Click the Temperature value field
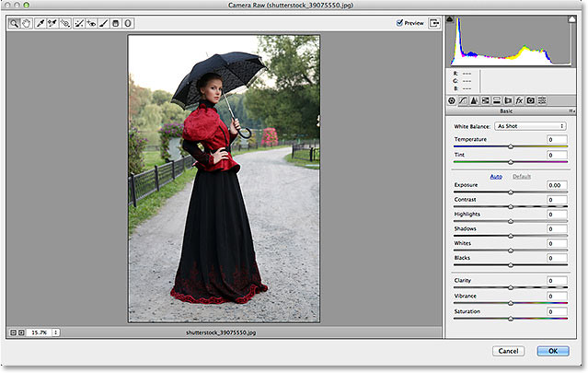This screenshot has width=588, height=373. pyautogui.click(x=557, y=140)
